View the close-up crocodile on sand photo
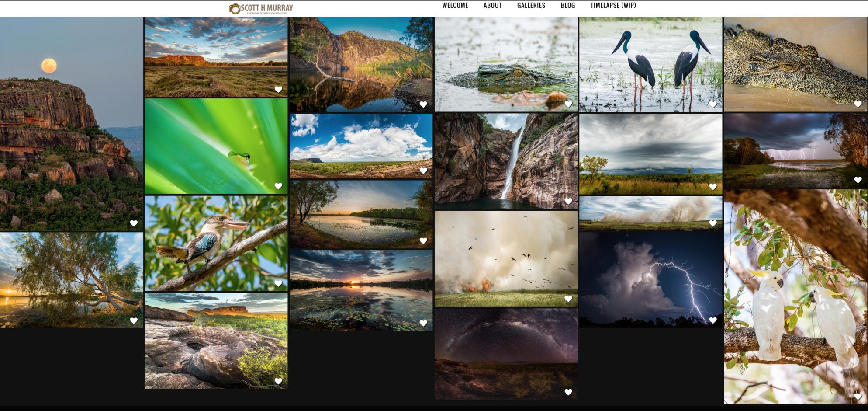 pyautogui.click(x=795, y=64)
